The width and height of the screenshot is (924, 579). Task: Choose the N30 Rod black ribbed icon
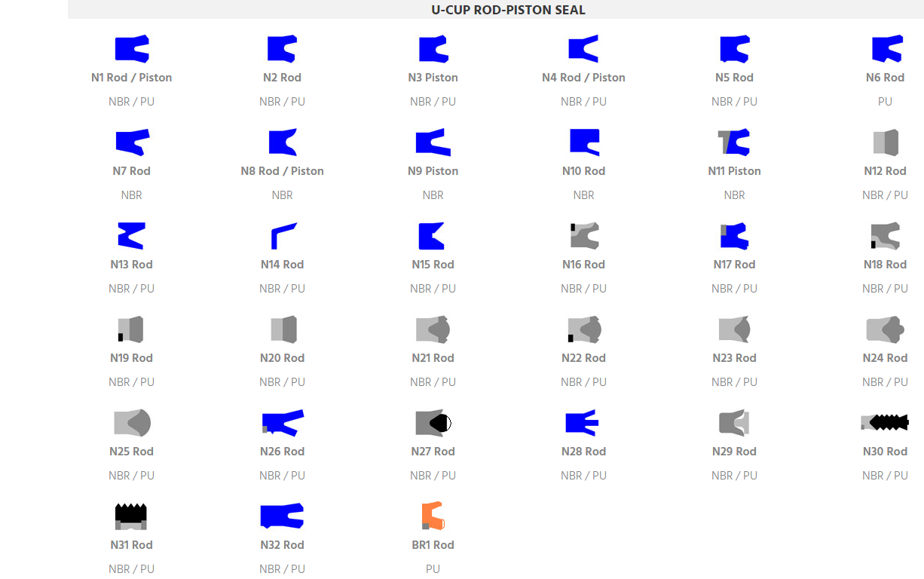point(885,423)
